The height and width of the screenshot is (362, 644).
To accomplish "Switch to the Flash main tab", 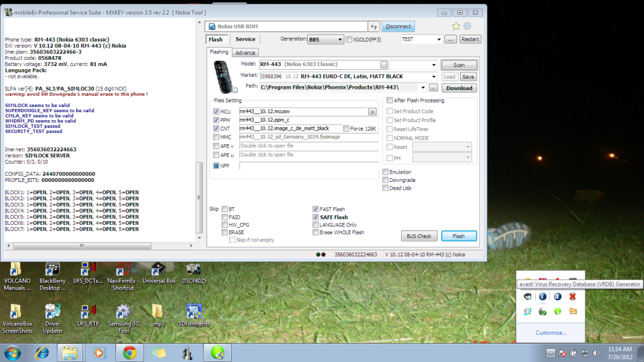I will click(x=216, y=40).
